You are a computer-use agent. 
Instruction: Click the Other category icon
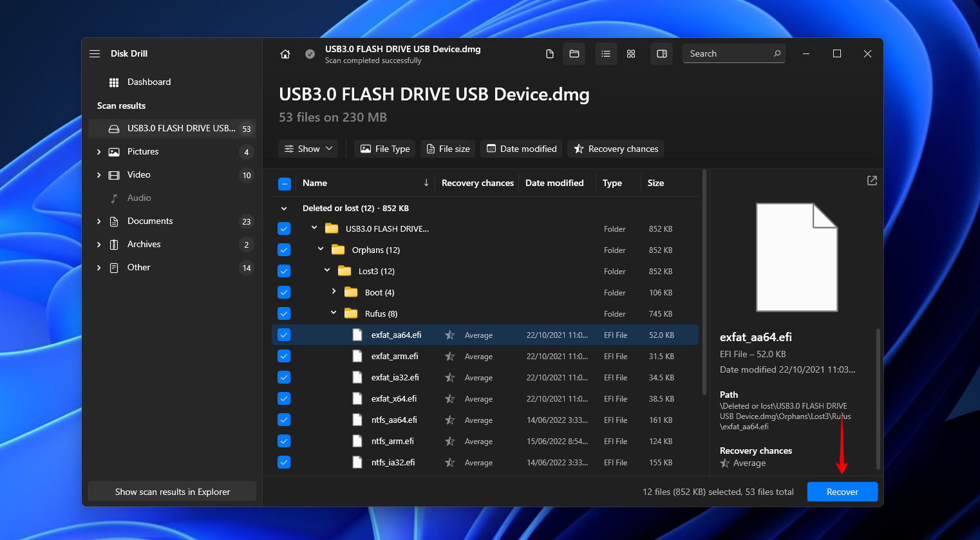114,268
